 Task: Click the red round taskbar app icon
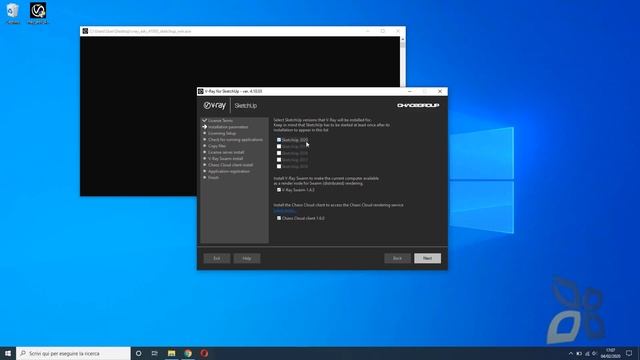(x=204, y=353)
